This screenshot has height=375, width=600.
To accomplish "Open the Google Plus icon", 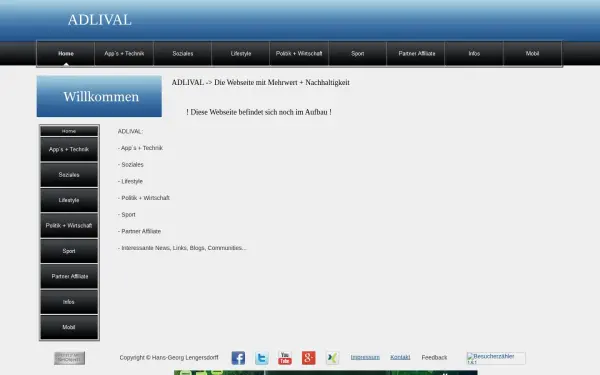I will [x=308, y=358].
